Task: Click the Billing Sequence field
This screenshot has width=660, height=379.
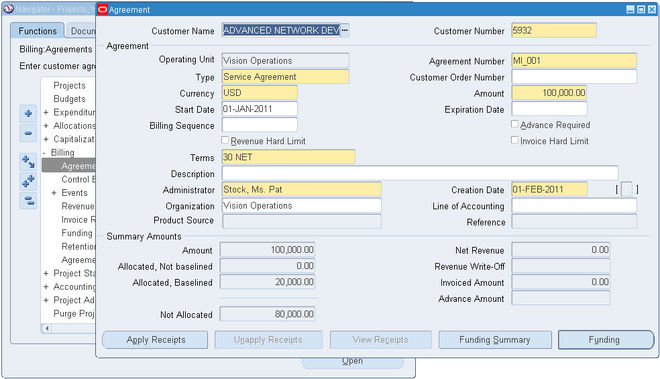Action: coord(259,125)
